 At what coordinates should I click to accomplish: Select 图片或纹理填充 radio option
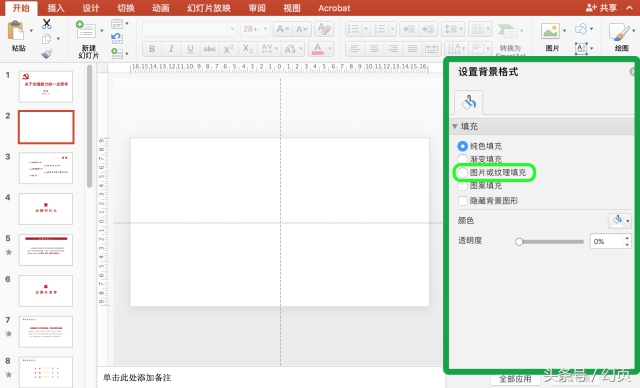pos(462,173)
